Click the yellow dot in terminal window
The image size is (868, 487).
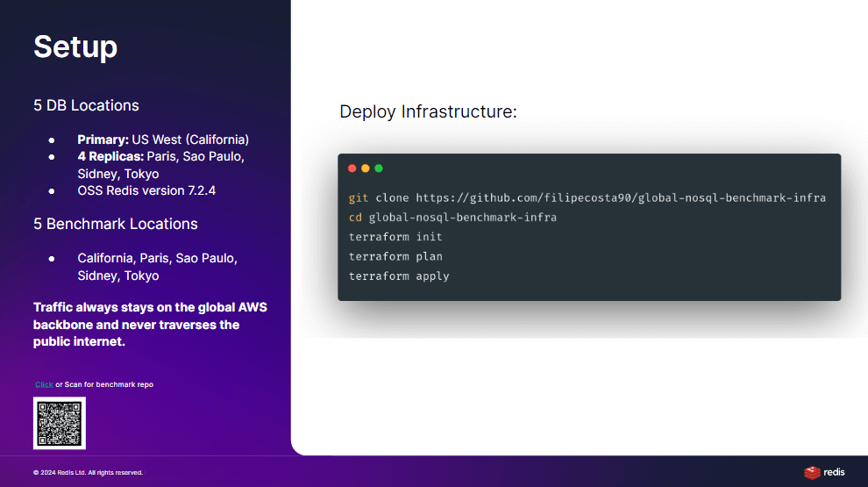pos(366,168)
